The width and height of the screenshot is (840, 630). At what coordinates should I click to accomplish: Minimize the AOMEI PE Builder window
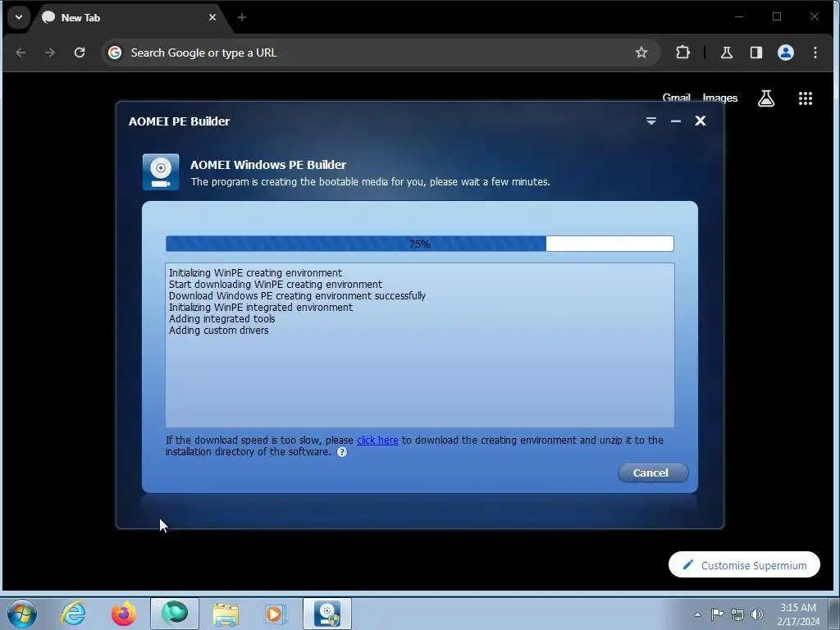tap(676, 121)
